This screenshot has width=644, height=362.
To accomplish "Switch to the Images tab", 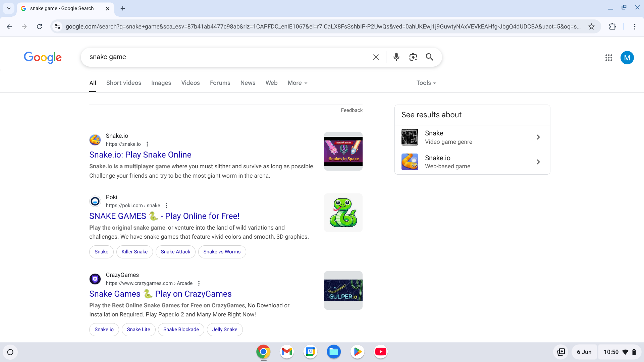I will point(161,83).
